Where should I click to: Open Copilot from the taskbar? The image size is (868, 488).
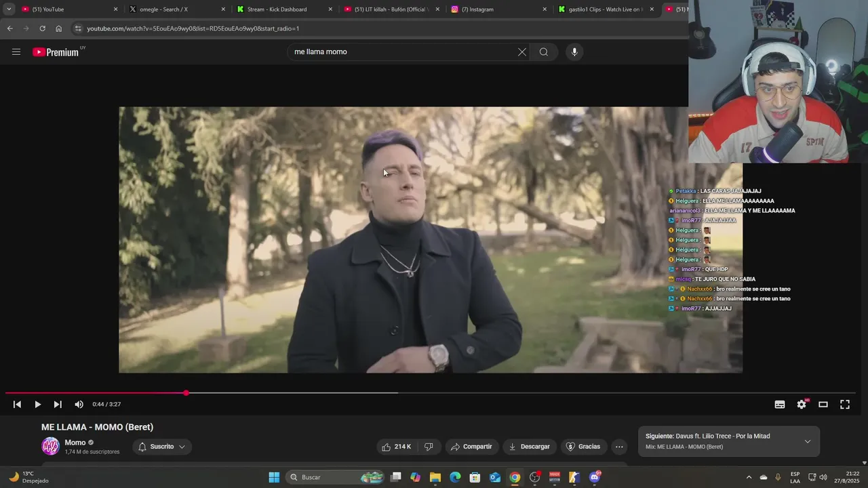416,477
